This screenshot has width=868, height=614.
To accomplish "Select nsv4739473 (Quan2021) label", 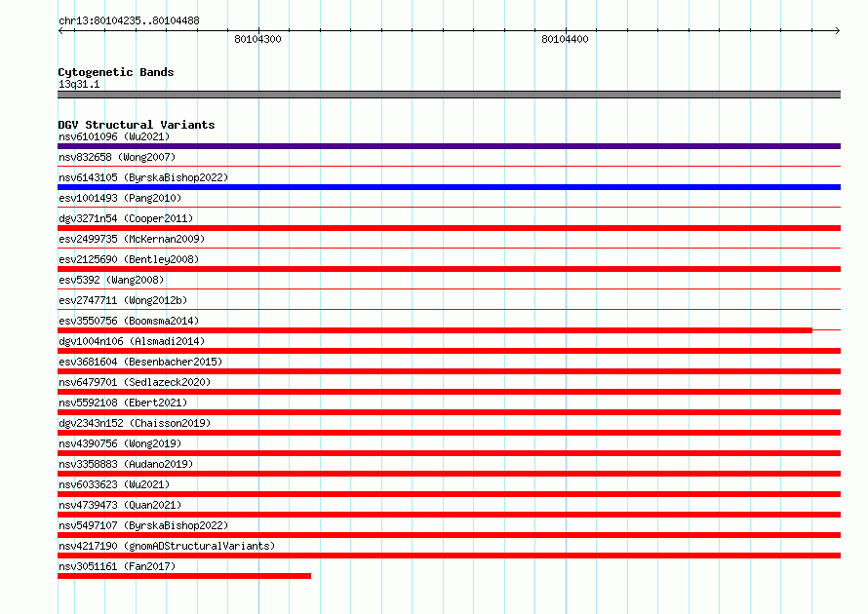I will pos(120,505).
